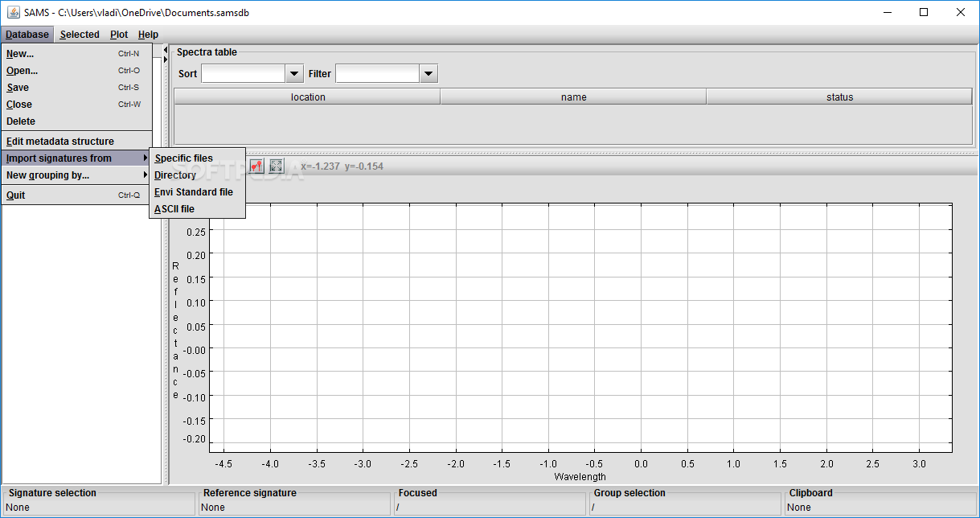Select Save in the Database menu
980x518 pixels.
tap(76, 88)
